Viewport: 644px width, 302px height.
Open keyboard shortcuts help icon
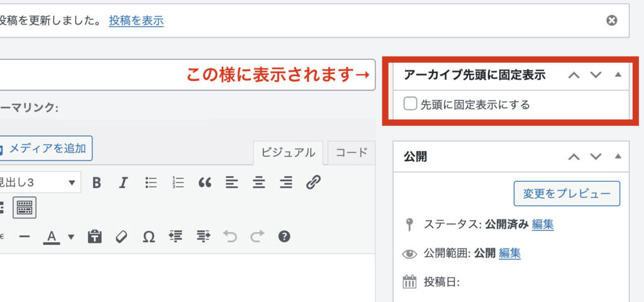(x=284, y=237)
